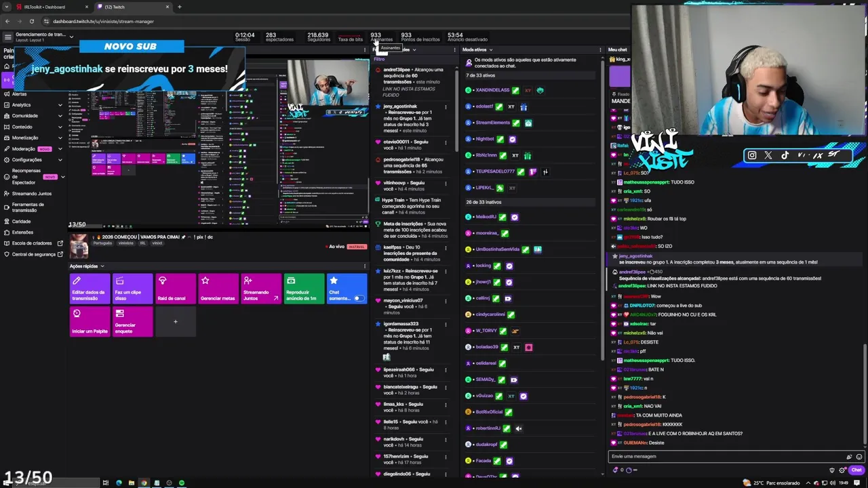Click the Editar dados da transmissão quick action
The image size is (868, 488).
point(90,288)
